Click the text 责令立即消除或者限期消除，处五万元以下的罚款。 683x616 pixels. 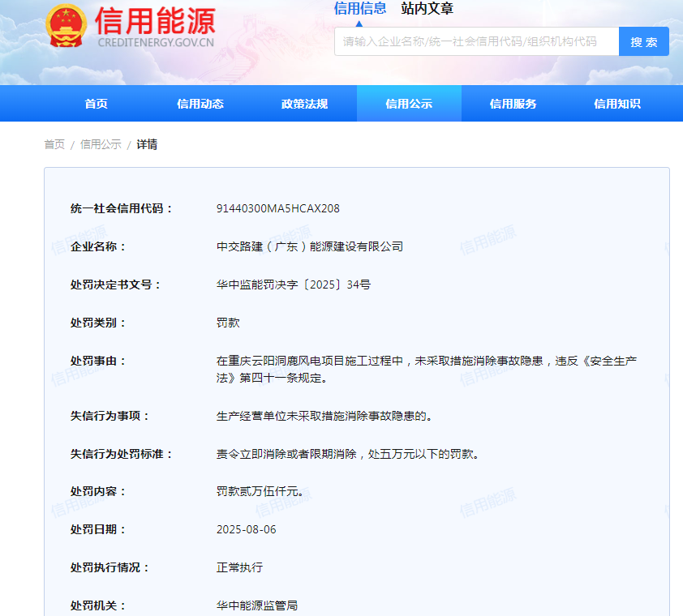348,454
